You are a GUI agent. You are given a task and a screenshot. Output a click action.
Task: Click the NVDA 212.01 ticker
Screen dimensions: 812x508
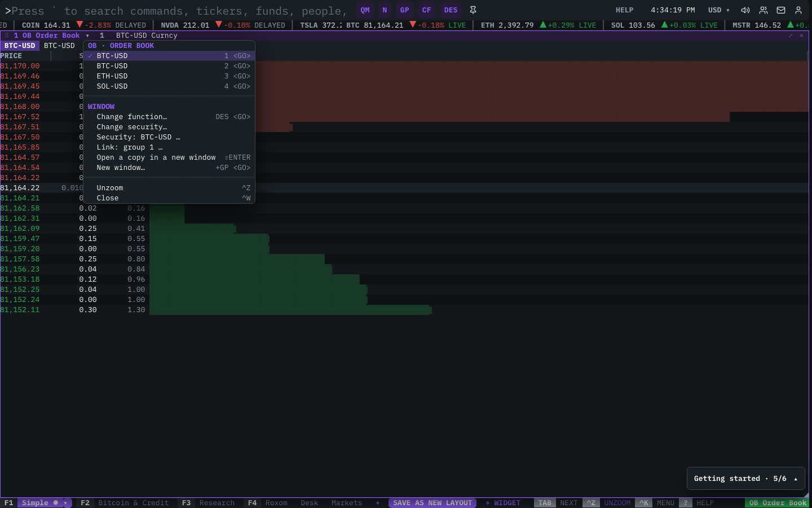[223, 25]
